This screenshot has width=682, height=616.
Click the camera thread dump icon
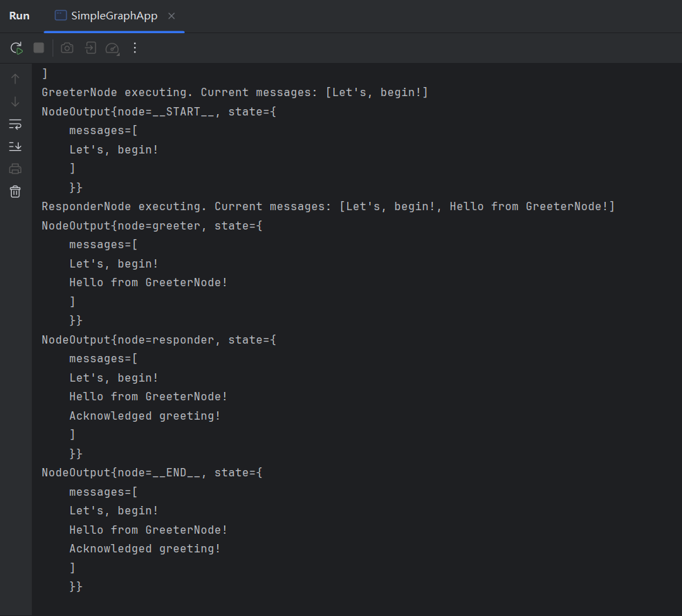(x=67, y=48)
